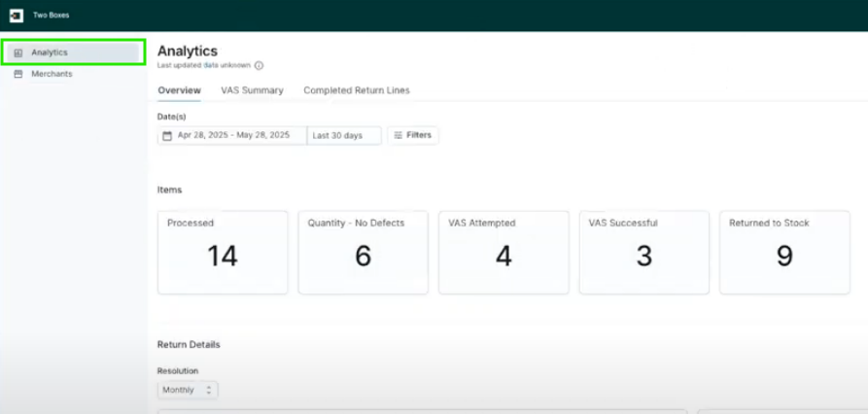Click the Two Boxes logo icon

(x=16, y=16)
